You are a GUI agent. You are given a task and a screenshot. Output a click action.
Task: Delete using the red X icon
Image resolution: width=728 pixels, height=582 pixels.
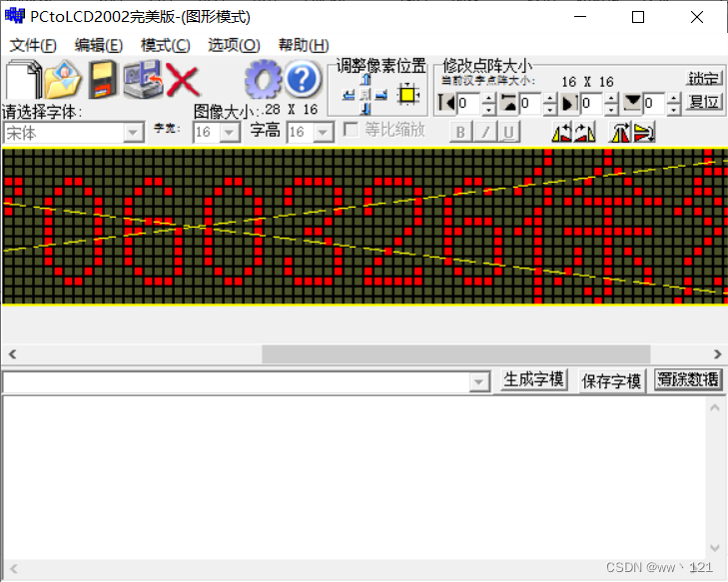tap(182, 81)
